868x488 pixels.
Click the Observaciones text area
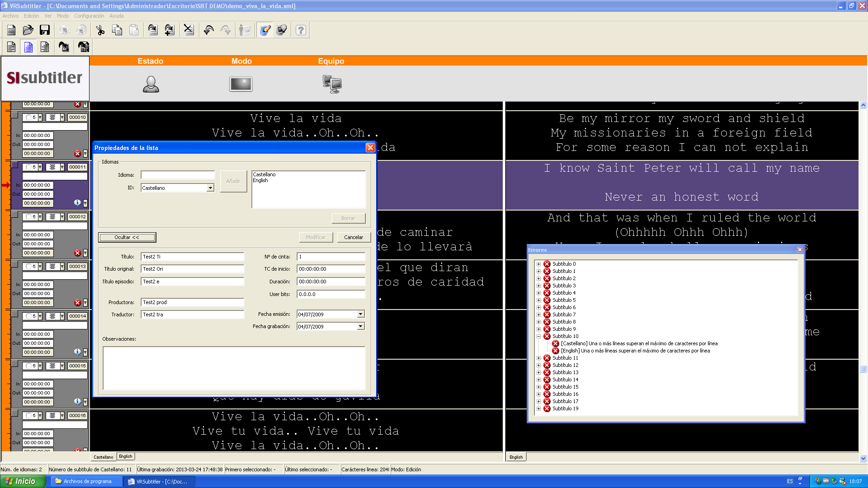click(x=234, y=368)
